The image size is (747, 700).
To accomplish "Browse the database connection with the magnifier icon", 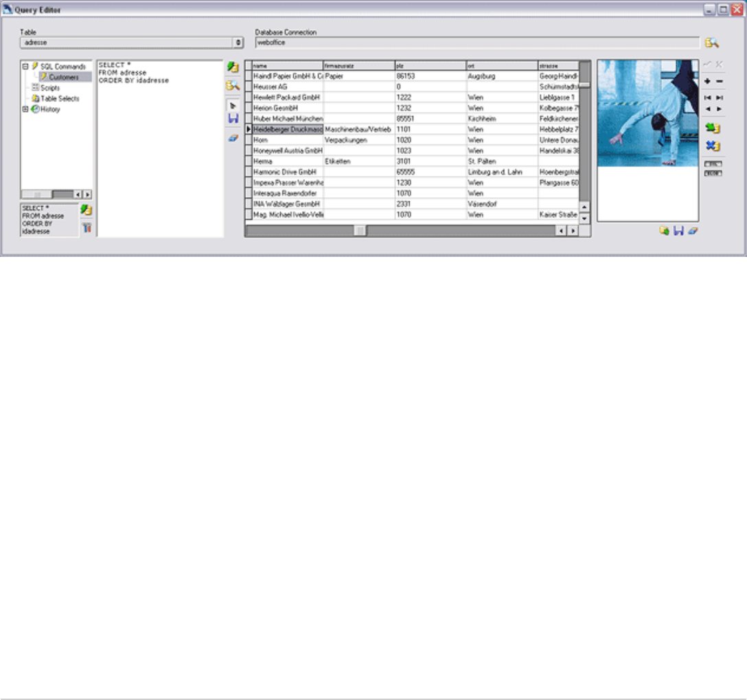I will pos(712,43).
